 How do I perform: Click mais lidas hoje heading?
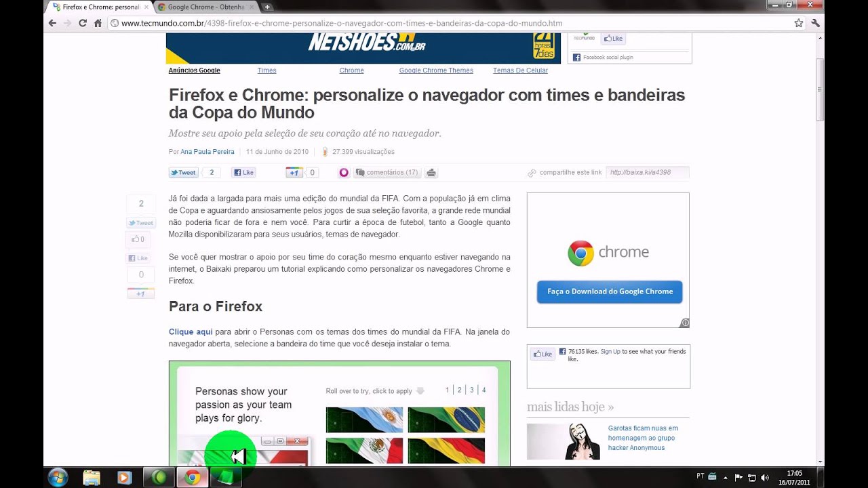pos(570,407)
